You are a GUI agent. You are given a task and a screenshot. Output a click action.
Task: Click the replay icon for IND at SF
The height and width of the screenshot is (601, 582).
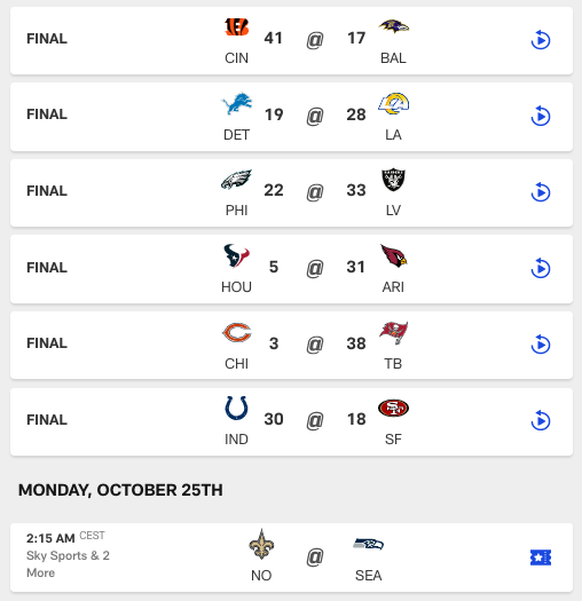click(x=541, y=420)
